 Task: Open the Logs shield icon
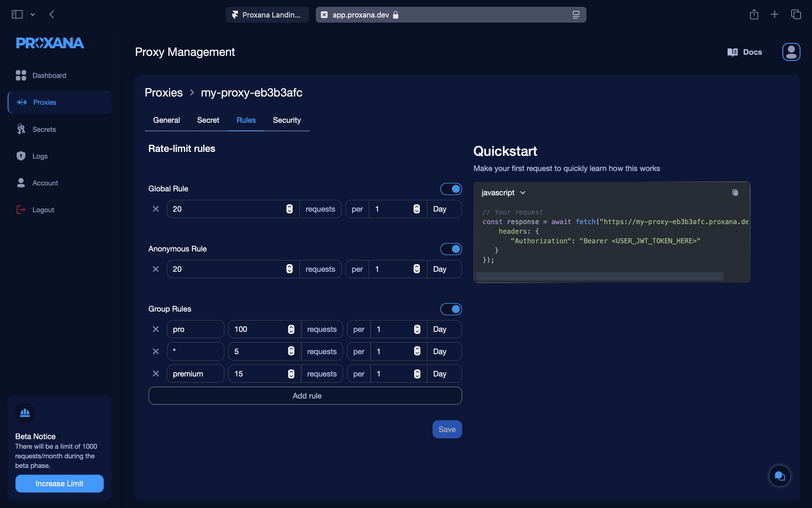[x=21, y=156]
